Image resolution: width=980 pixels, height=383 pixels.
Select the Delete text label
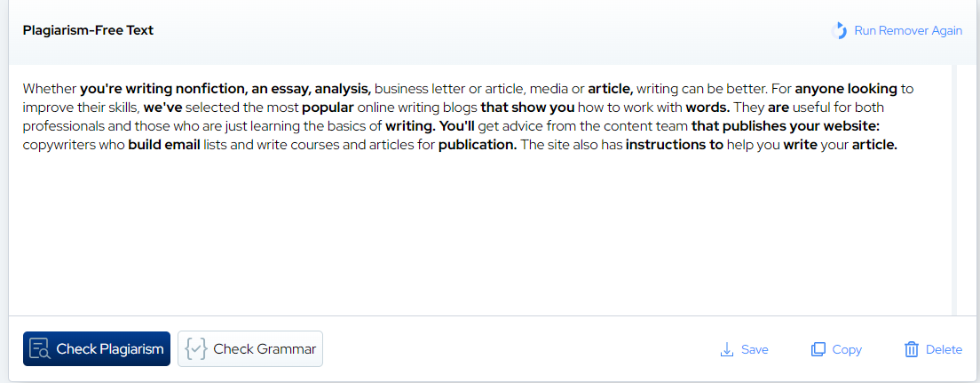tap(944, 349)
